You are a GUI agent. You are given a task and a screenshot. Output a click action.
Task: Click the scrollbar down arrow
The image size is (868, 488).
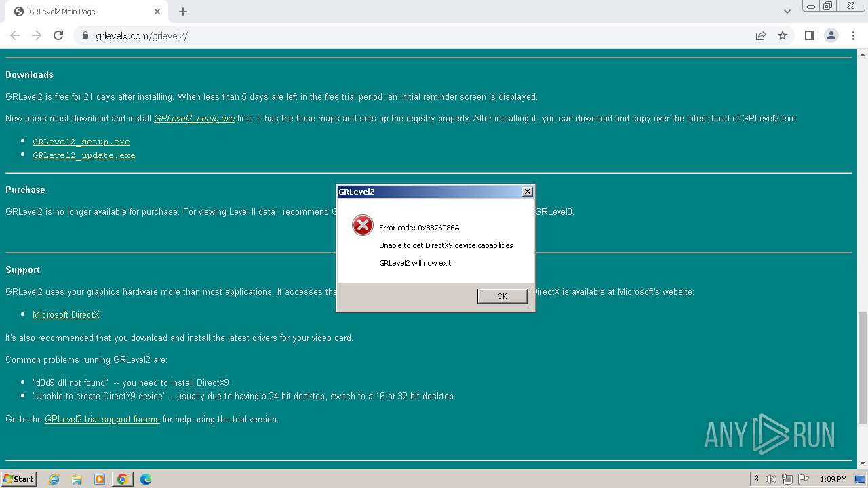(x=863, y=464)
